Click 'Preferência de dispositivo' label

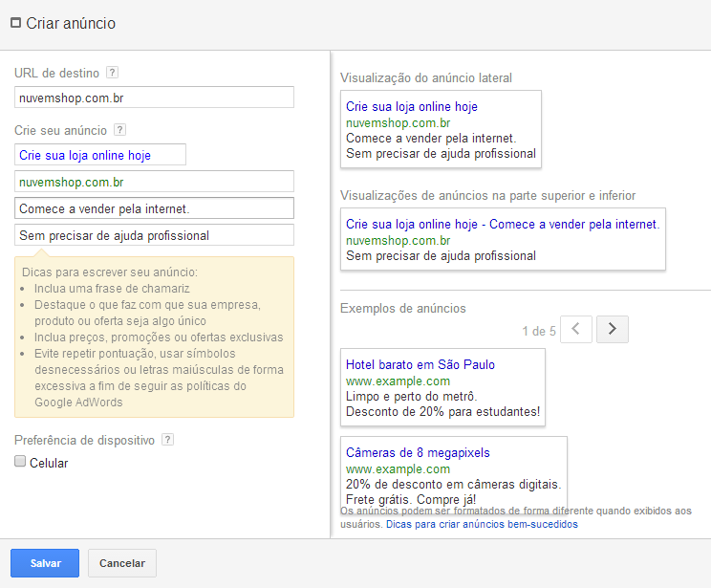coord(84,441)
